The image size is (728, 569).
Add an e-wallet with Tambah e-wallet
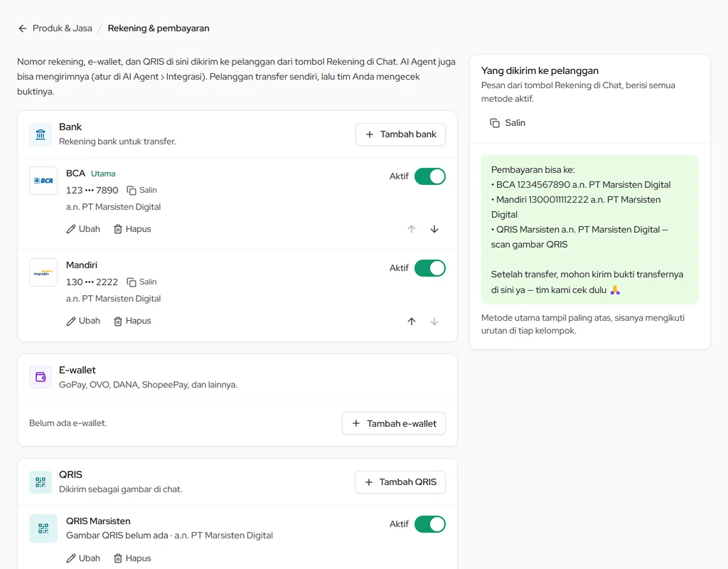pos(394,424)
